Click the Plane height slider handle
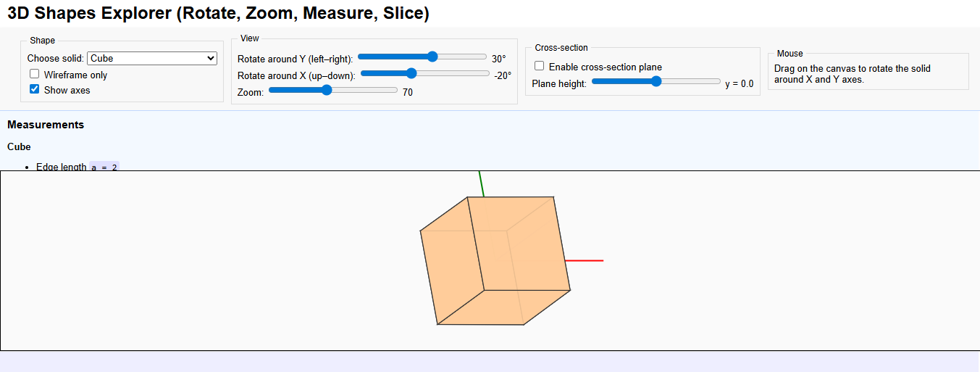This screenshot has width=980, height=372. pyautogui.click(x=656, y=82)
